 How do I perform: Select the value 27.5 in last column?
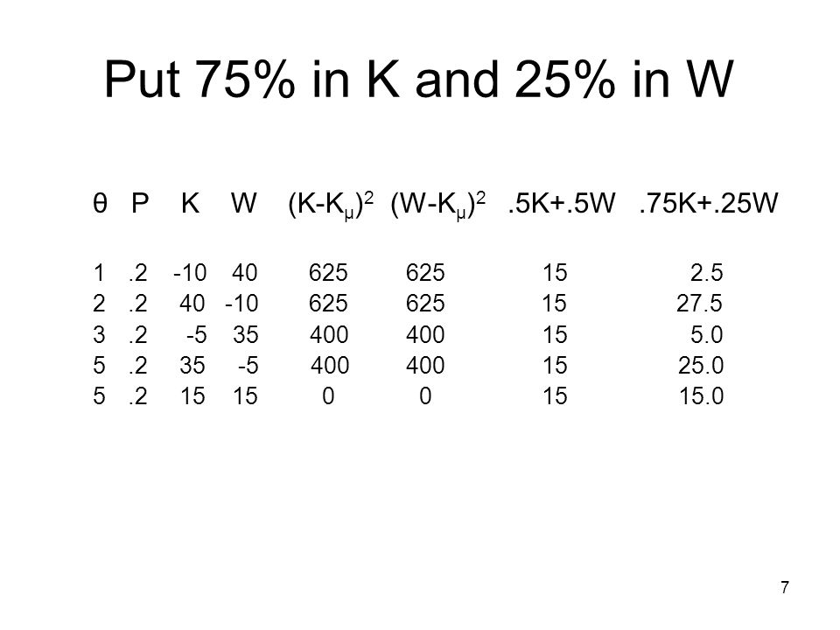click(x=699, y=304)
